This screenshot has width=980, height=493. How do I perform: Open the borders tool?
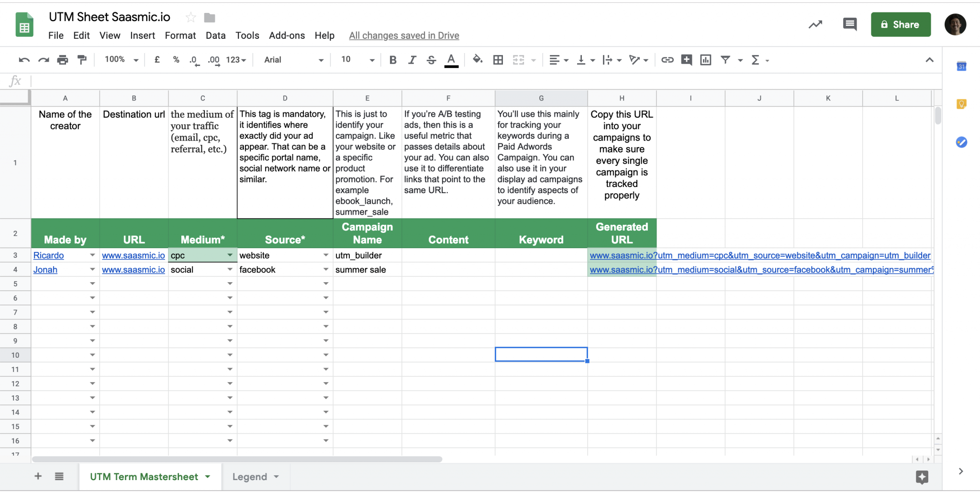[x=498, y=60]
